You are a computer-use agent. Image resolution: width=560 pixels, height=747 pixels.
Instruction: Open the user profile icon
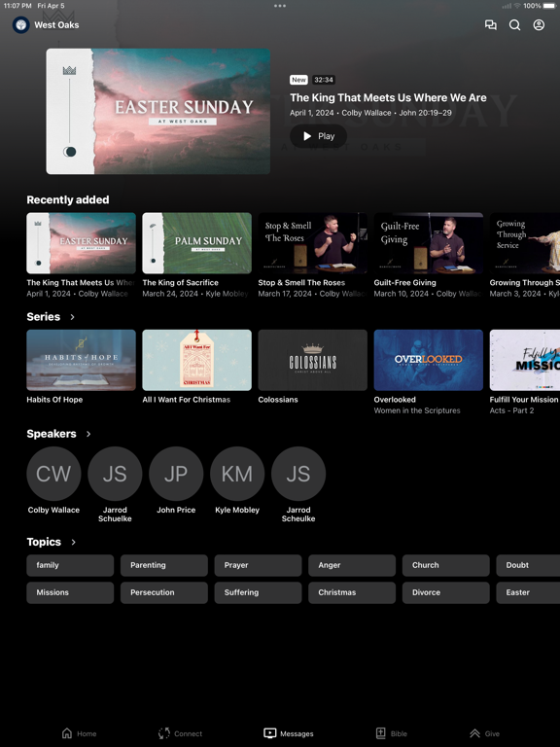coord(539,24)
